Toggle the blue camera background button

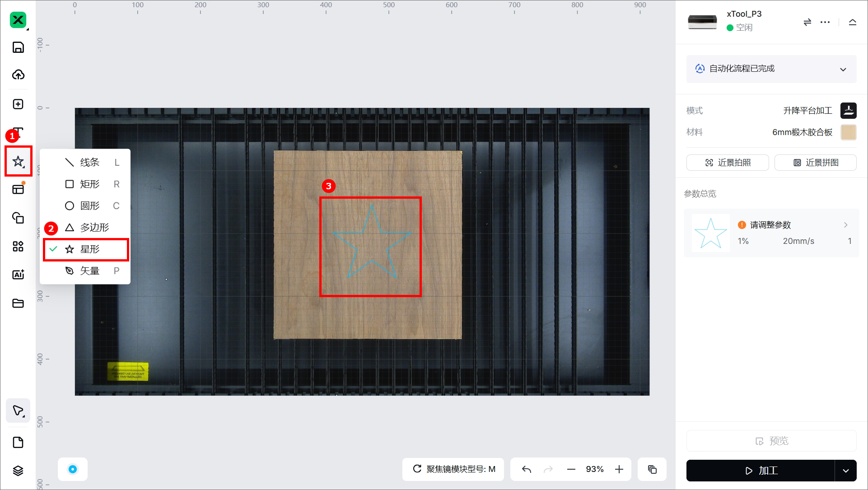coord(73,469)
